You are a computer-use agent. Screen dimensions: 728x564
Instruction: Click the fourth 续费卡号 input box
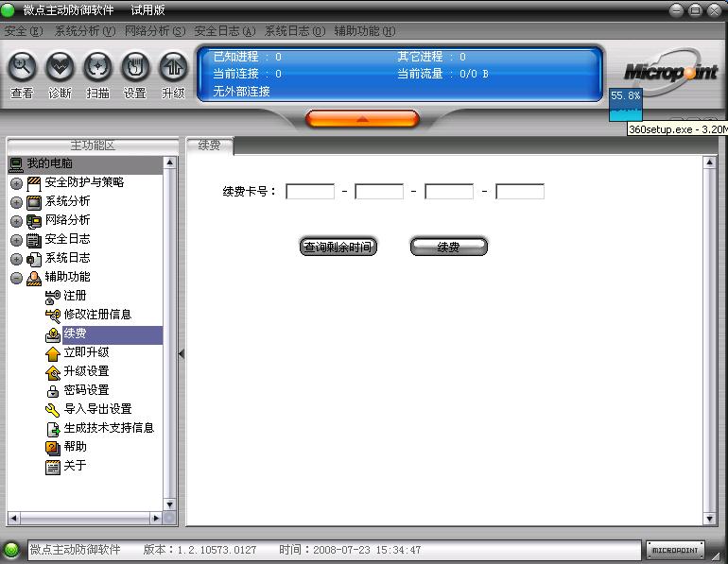coord(520,192)
